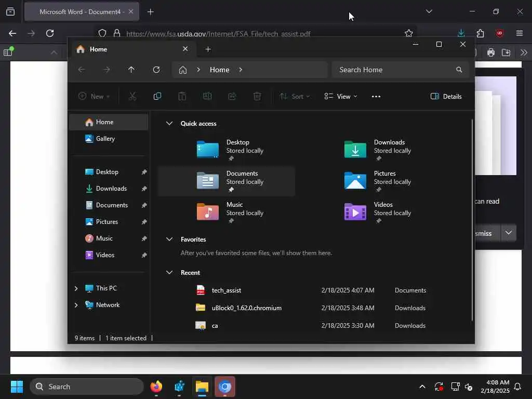This screenshot has height=399, width=532.
Task: Collapse the Recent section
Action: coord(169,272)
